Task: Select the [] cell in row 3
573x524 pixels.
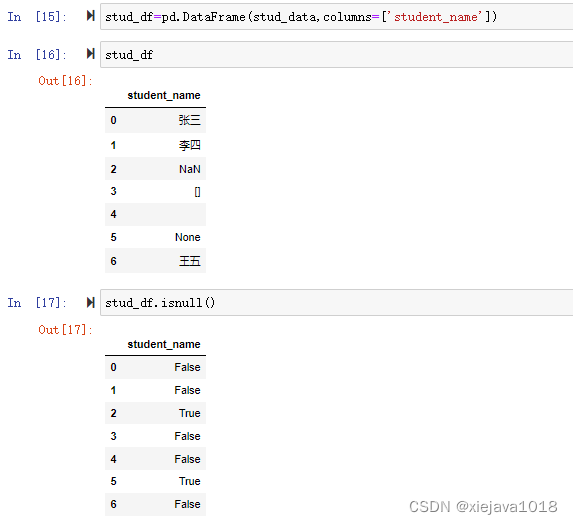Action: 197,191
